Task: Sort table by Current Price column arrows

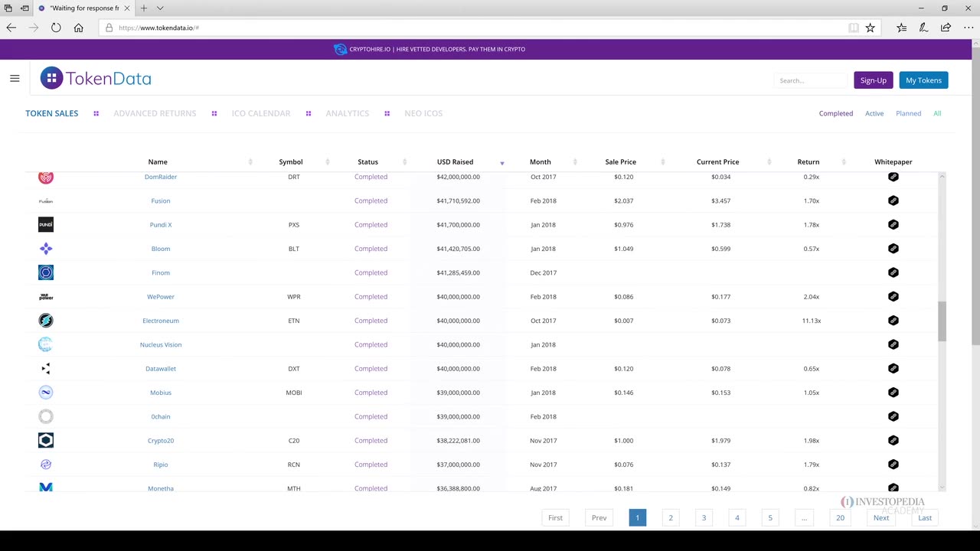Action: point(769,162)
